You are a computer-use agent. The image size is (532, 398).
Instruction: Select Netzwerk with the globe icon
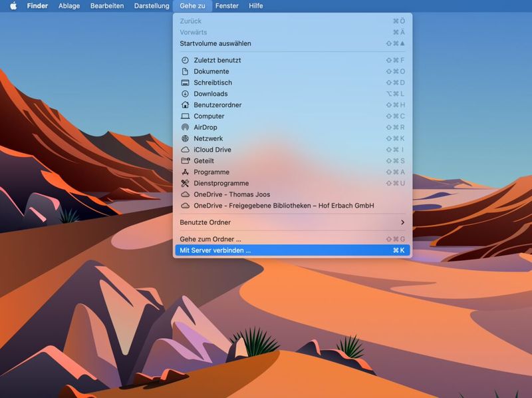point(208,138)
